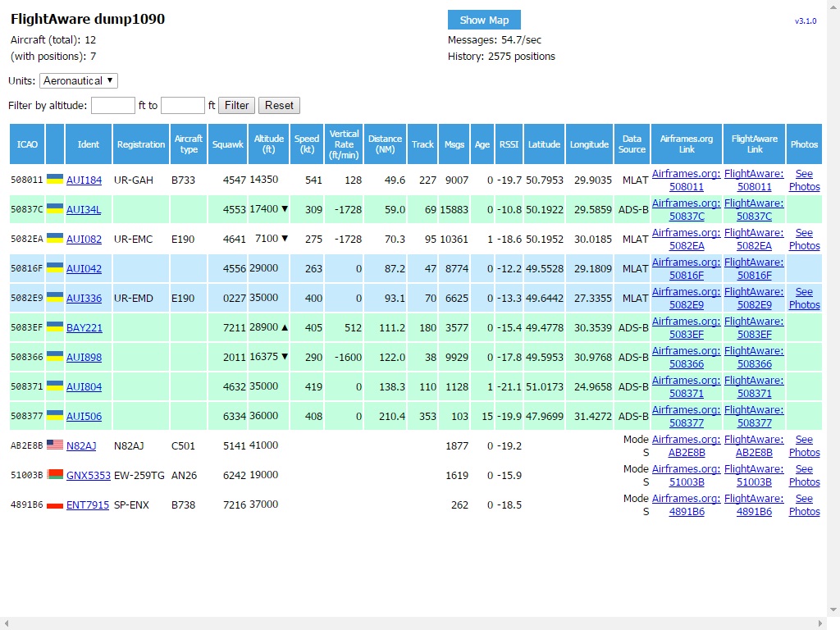Click the Ukraine flag icon beside AUI184
Viewport: 840px width, 630px height.
click(x=55, y=179)
